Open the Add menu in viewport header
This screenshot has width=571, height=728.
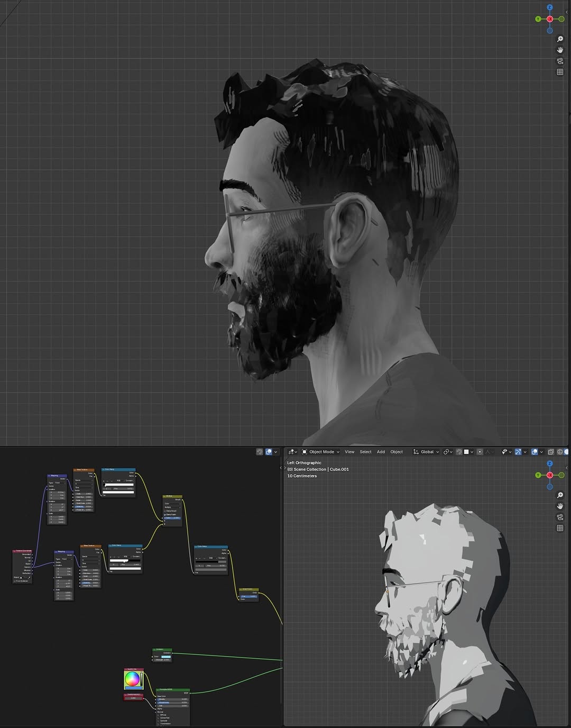tap(381, 452)
